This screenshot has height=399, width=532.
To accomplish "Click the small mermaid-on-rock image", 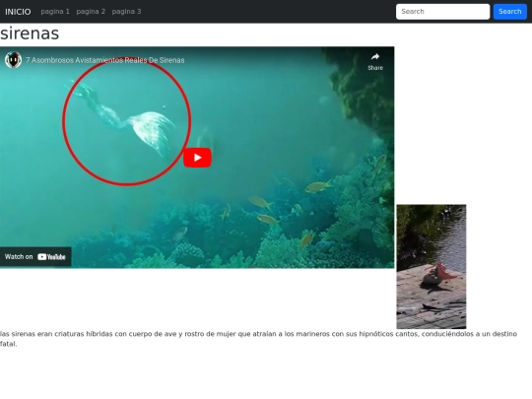I will (x=432, y=267).
